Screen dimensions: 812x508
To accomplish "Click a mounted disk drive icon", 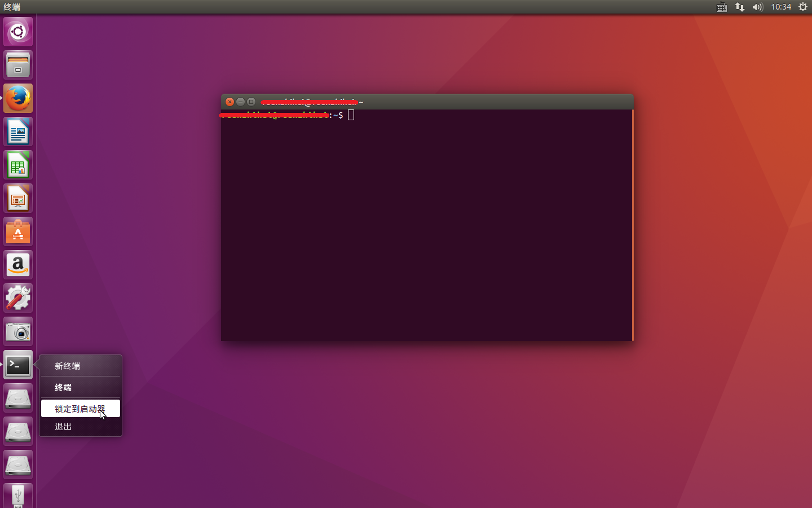I will [17, 397].
